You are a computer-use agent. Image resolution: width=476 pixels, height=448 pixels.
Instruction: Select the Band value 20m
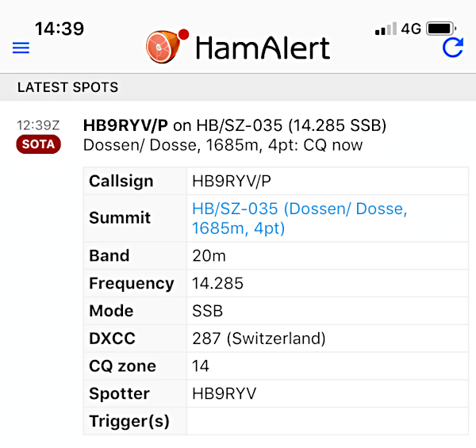[x=209, y=255]
